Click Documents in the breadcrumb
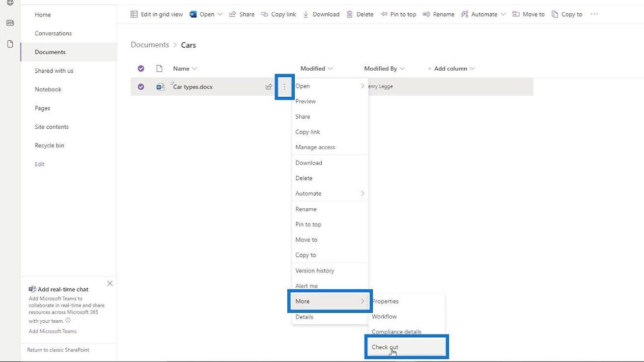 tap(150, 45)
